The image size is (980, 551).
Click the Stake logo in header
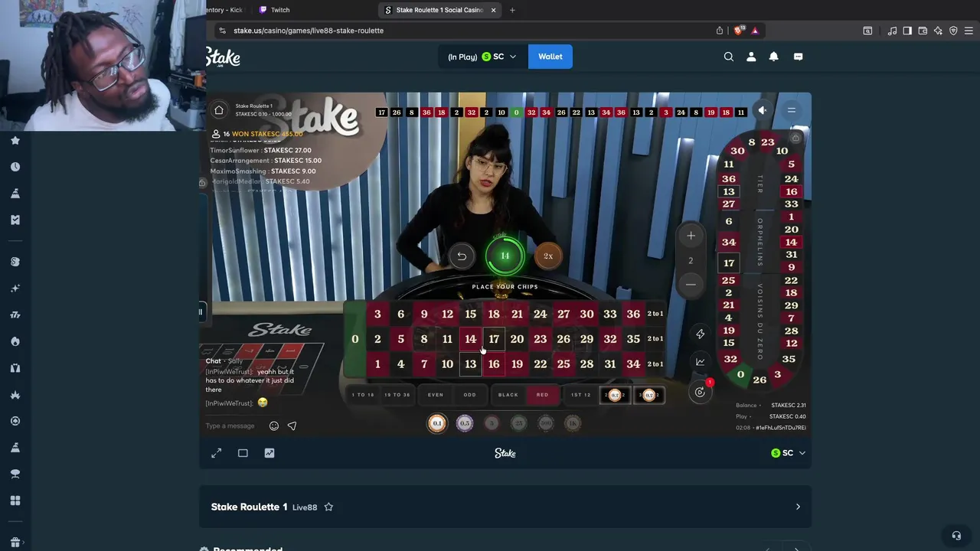(223, 57)
